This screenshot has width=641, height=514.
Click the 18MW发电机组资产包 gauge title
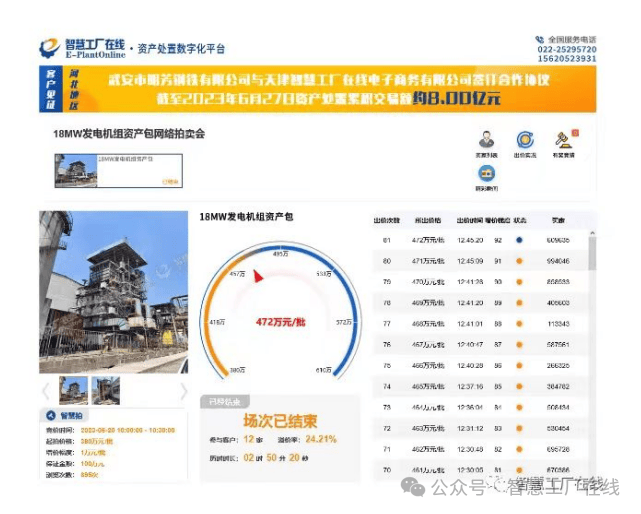pos(247,217)
